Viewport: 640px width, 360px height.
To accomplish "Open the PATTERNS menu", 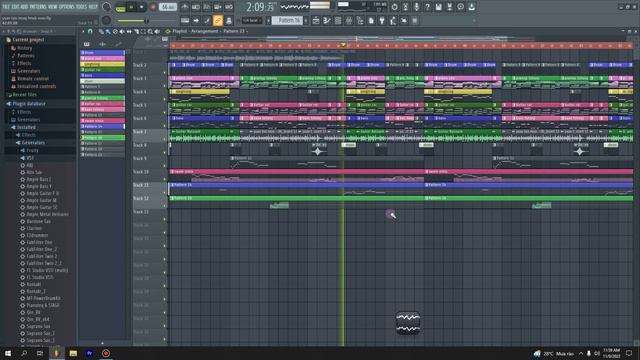I will click(38, 7).
